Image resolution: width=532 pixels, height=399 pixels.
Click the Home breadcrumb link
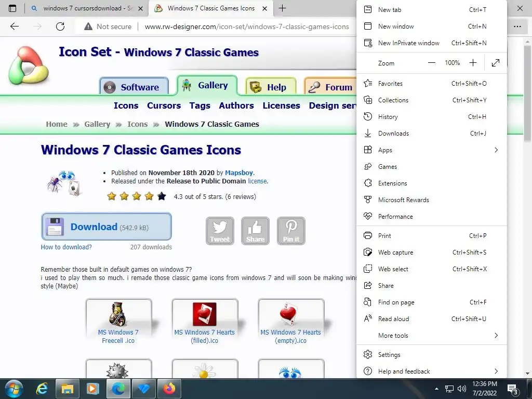(x=57, y=124)
